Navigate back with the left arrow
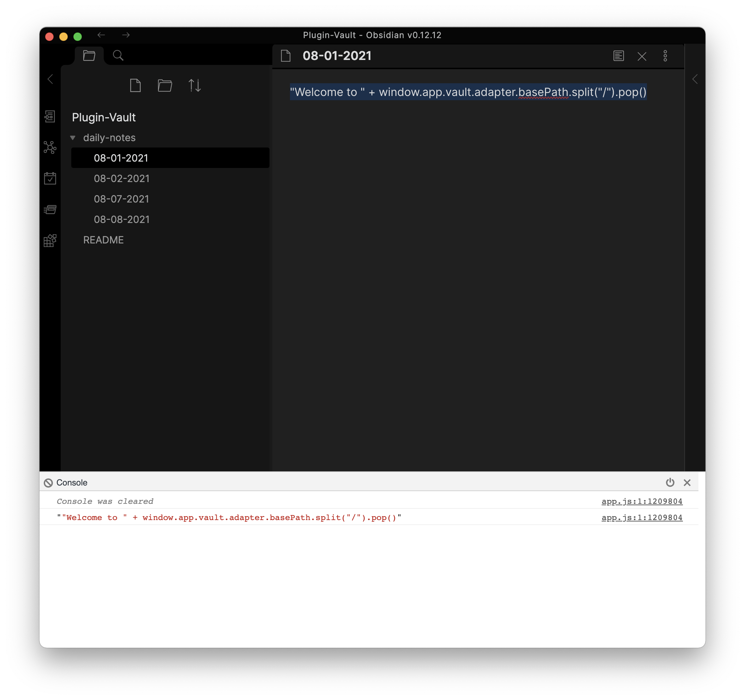Image resolution: width=745 pixels, height=700 pixels. 101,35
